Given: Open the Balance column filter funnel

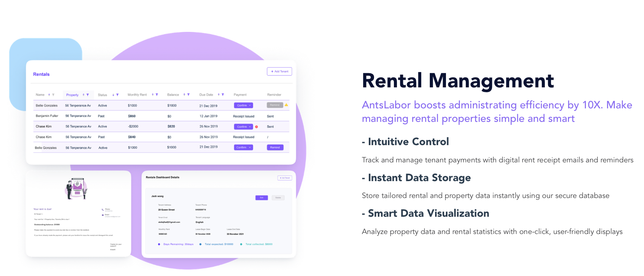Looking at the screenshot, I should click(x=188, y=95).
